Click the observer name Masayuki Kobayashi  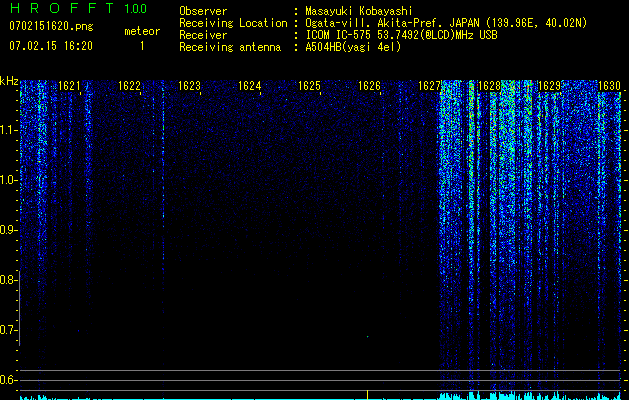359,11
